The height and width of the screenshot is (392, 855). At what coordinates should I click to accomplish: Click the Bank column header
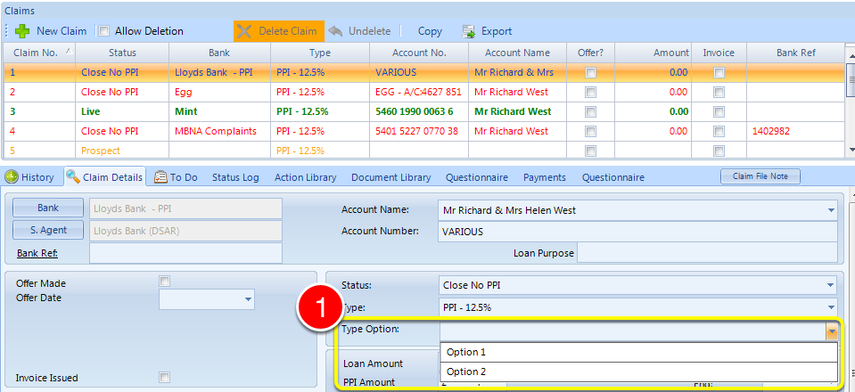[x=219, y=53]
